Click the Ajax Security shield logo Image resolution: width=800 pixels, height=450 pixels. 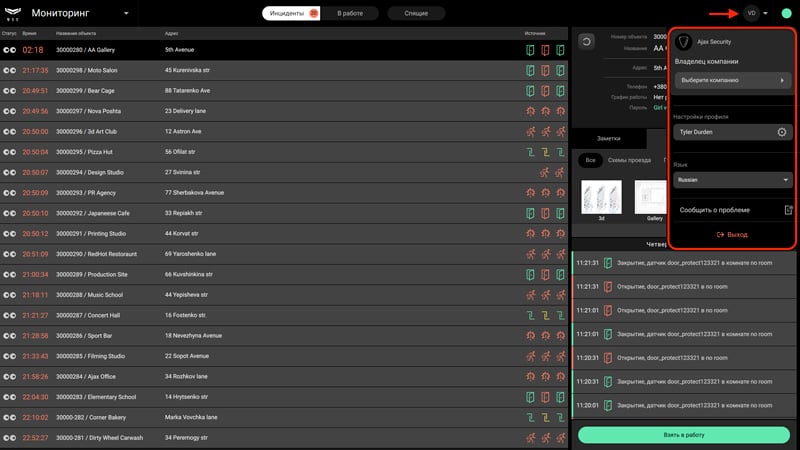[684, 42]
